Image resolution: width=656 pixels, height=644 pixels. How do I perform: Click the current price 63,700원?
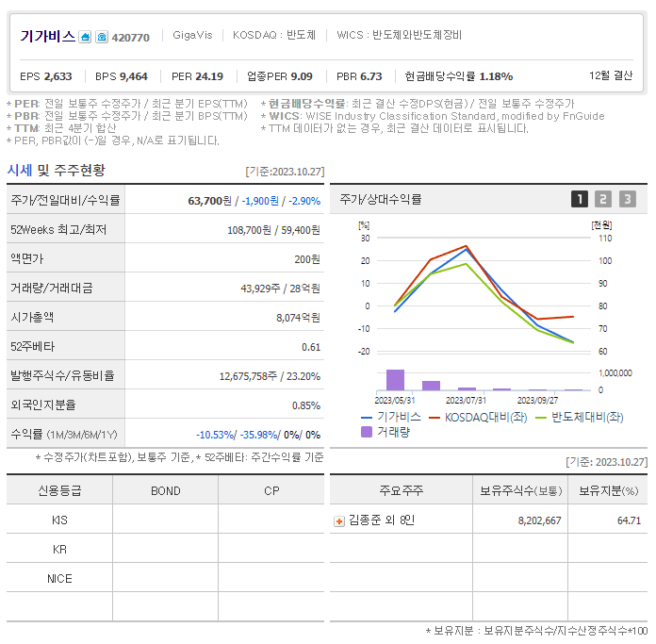pos(209,201)
